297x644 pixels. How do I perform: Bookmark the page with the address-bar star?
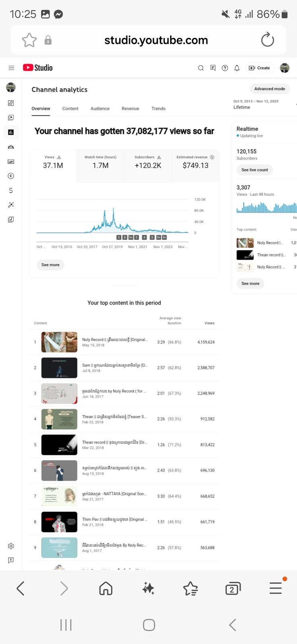click(29, 40)
